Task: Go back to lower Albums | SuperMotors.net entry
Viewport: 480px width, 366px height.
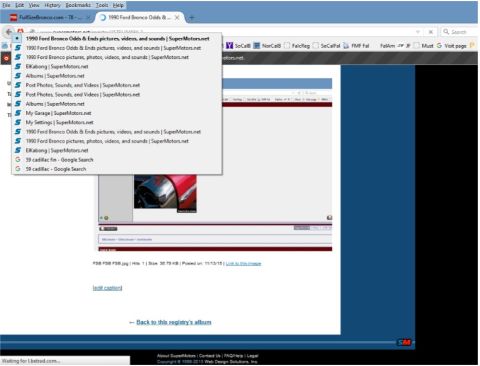Action: (x=117, y=104)
